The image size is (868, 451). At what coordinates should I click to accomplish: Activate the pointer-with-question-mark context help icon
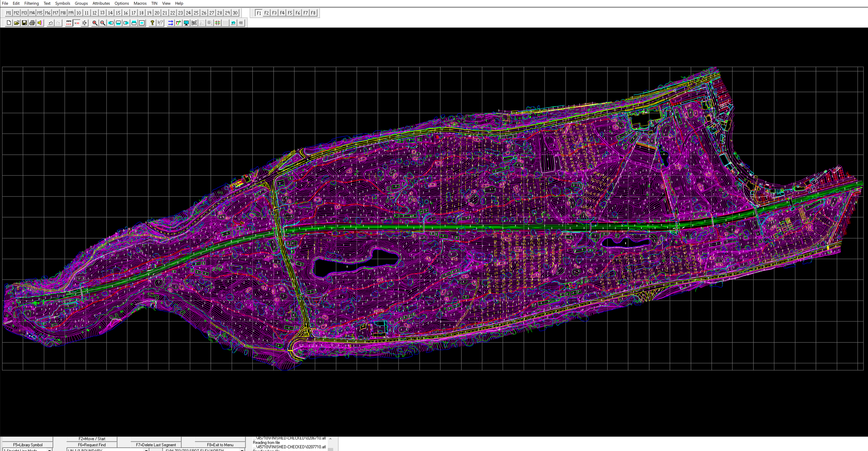[160, 23]
